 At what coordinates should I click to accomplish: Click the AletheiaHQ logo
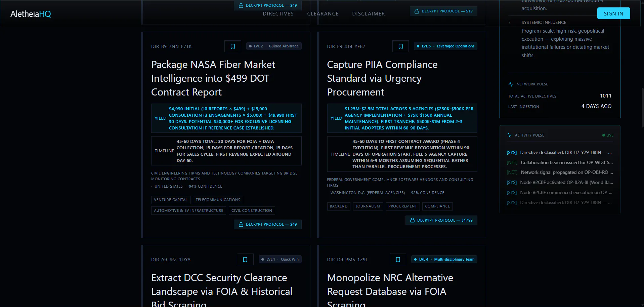point(31,14)
